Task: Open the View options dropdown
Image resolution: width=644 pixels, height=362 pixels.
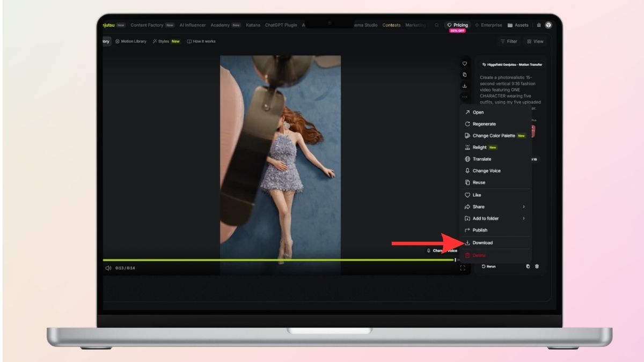Action: pos(535,41)
